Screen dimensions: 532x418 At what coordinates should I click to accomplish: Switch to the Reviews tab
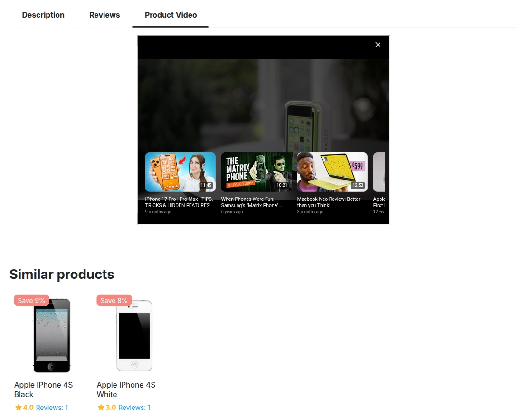tap(104, 15)
